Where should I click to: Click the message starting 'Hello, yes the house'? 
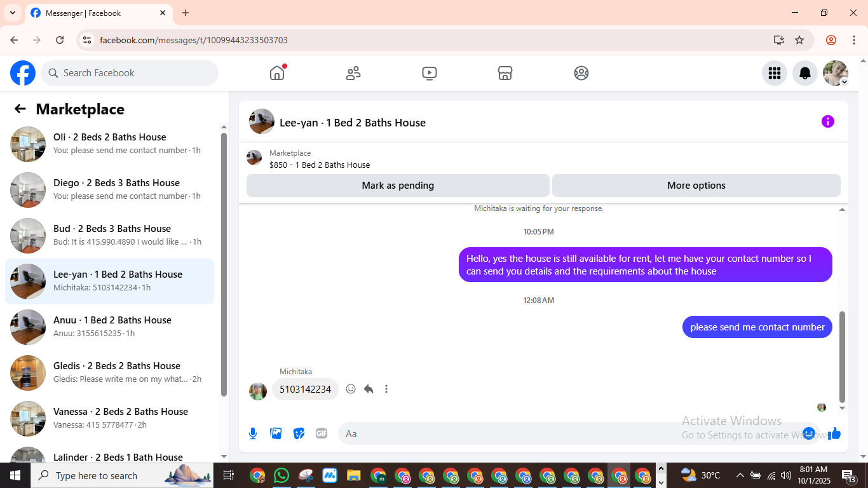pyautogui.click(x=646, y=265)
